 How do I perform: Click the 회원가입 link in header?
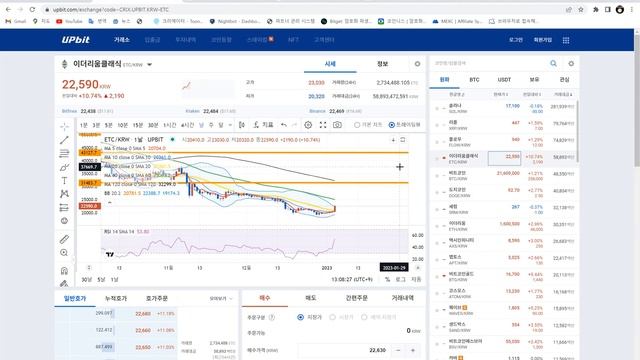click(542, 40)
